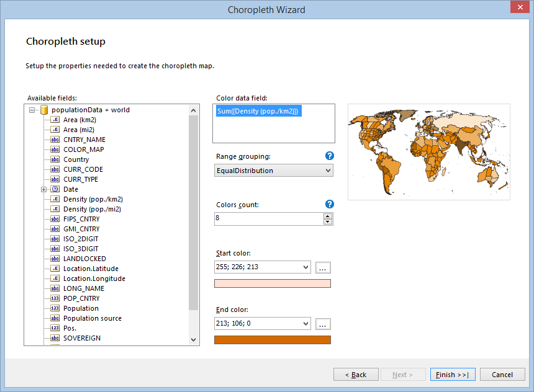Click the Back button
Screen dimensions: 534x392
(x=356, y=374)
